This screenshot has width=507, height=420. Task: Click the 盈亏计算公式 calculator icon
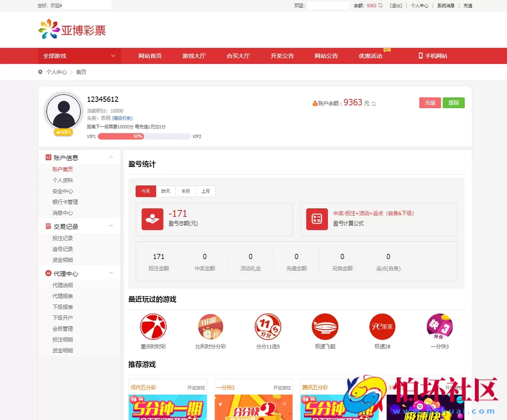[x=316, y=219]
